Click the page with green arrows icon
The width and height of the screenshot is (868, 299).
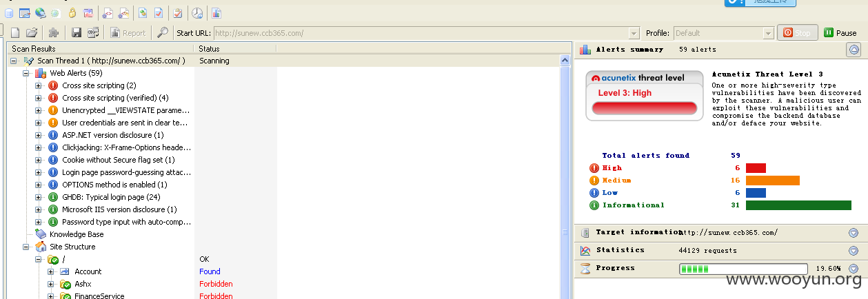click(143, 12)
